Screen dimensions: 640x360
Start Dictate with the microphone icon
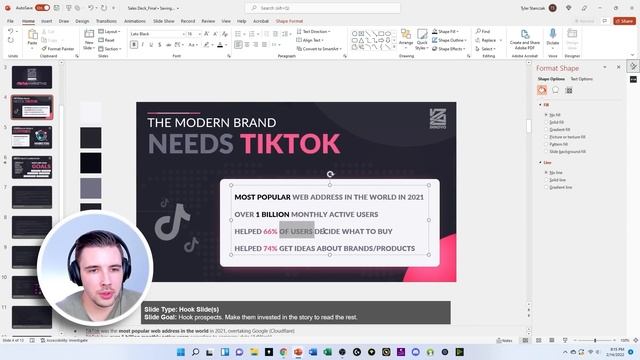pos(553,34)
